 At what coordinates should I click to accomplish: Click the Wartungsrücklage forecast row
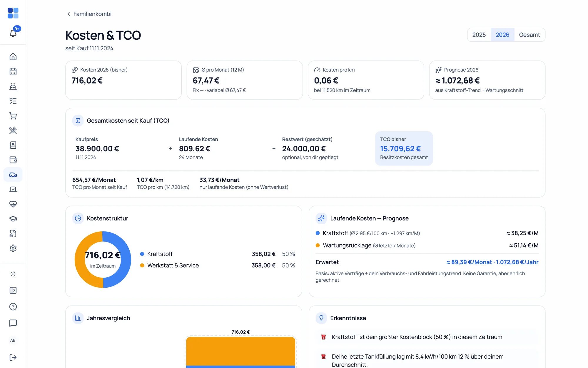[x=427, y=245]
